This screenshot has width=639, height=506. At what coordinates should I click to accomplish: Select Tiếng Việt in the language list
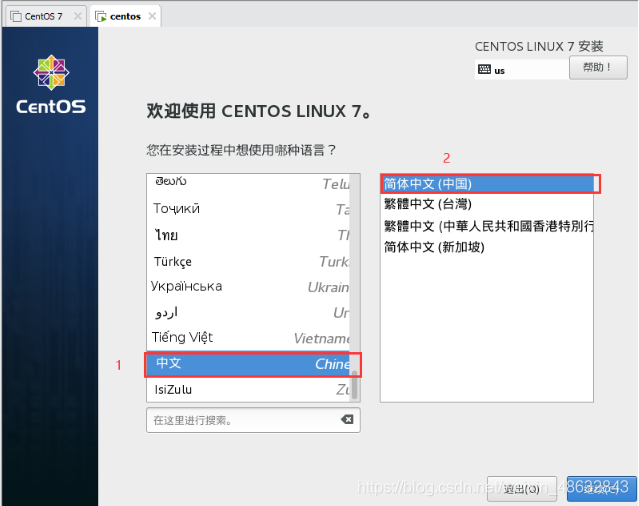[x=248, y=338]
